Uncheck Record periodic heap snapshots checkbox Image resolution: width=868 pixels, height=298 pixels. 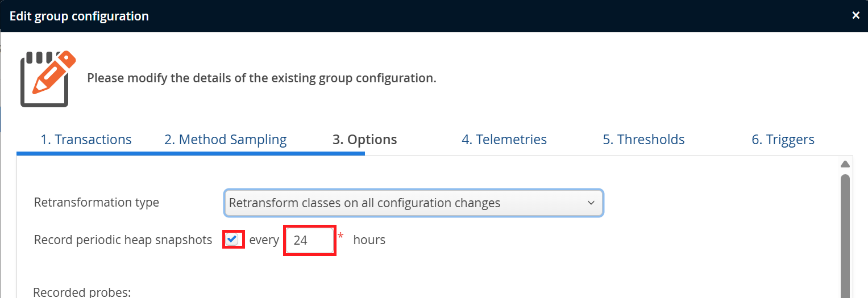point(232,240)
